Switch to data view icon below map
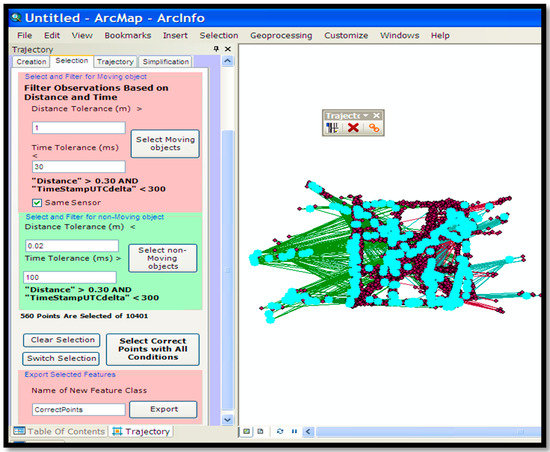Image resolution: width=550 pixels, height=452 pixels. pyautogui.click(x=247, y=431)
